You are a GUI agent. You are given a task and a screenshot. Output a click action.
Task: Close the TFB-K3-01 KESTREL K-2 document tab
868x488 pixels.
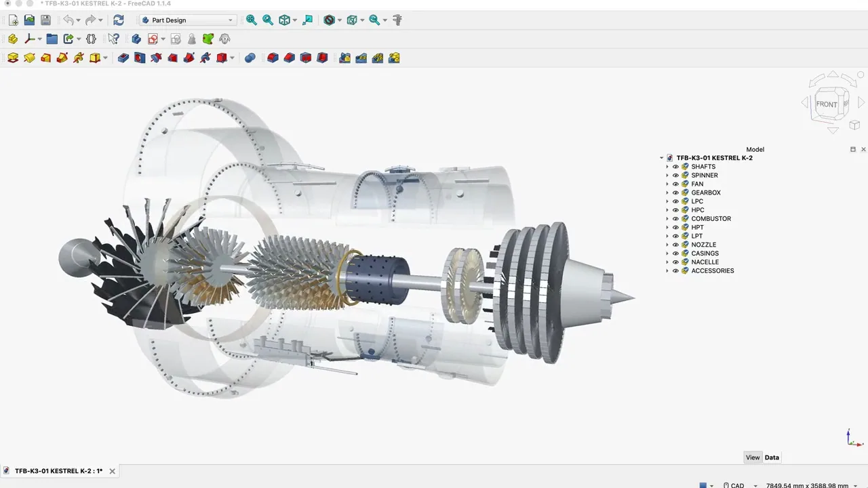pos(113,471)
